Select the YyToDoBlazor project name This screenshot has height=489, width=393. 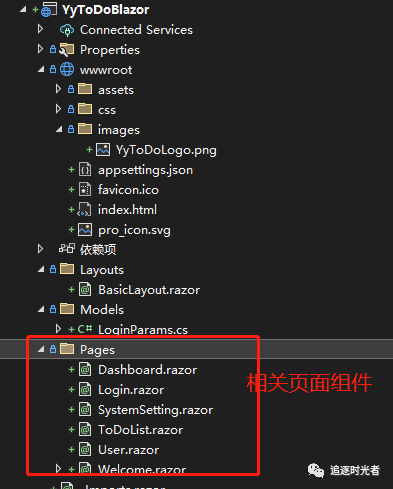click(106, 10)
